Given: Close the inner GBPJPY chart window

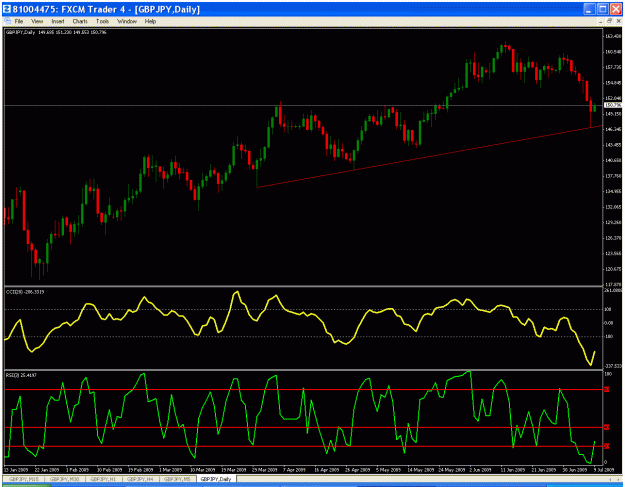Looking at the screenshot, I should tap(618, 21).
